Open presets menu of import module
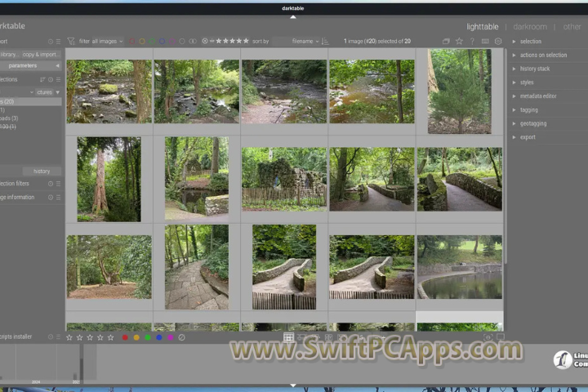The image size is (588, 392). (58, 42)
